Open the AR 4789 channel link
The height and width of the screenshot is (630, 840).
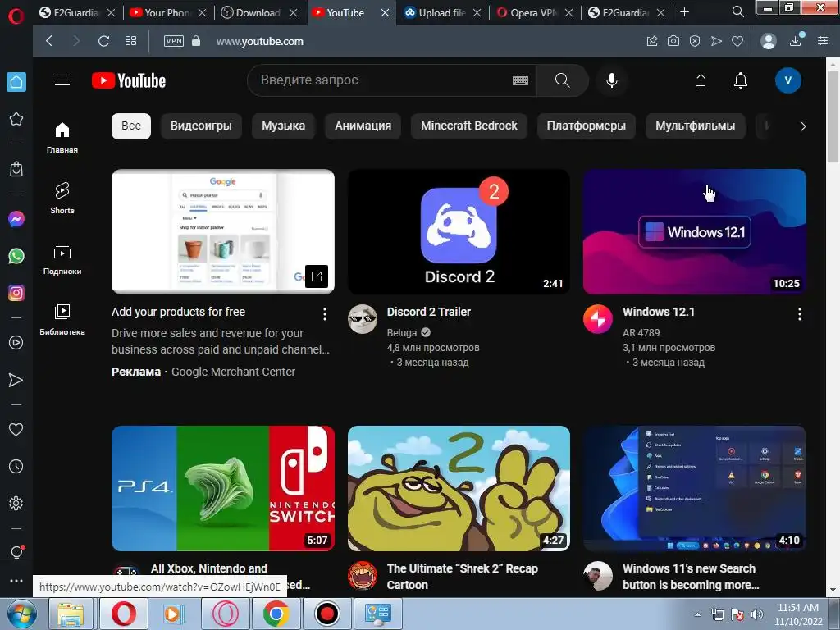[641, 333]
